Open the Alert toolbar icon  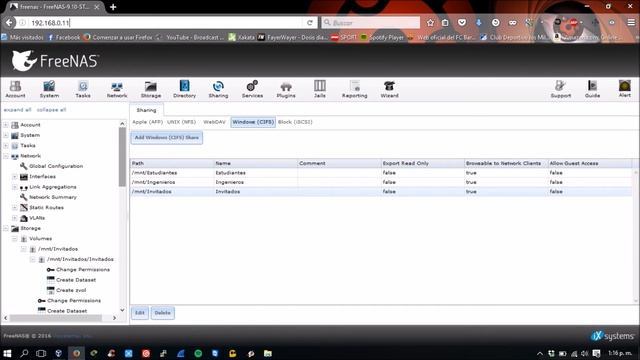624,89
